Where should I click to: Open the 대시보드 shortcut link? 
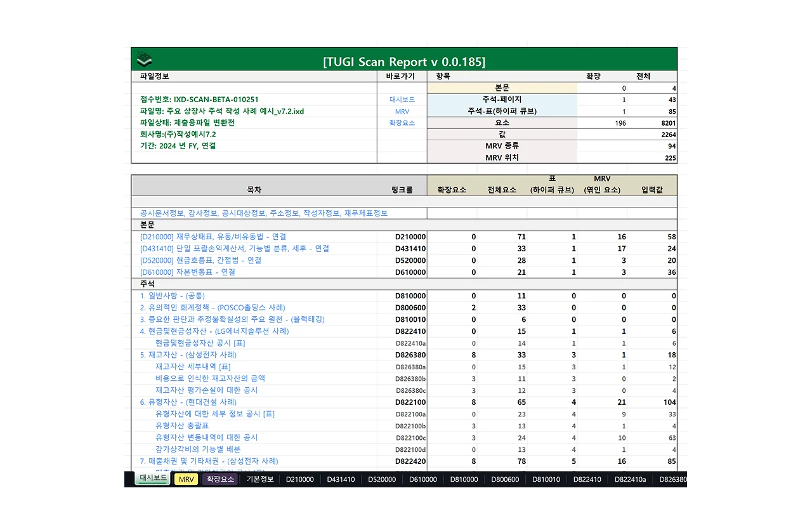pyautogui.click(x=402, y=100)
